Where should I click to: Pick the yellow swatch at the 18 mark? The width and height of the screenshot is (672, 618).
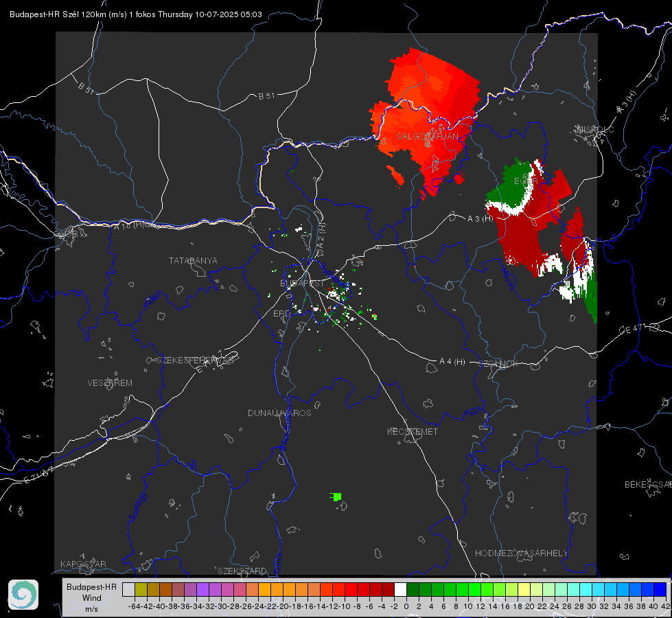[x=524, y=589]
